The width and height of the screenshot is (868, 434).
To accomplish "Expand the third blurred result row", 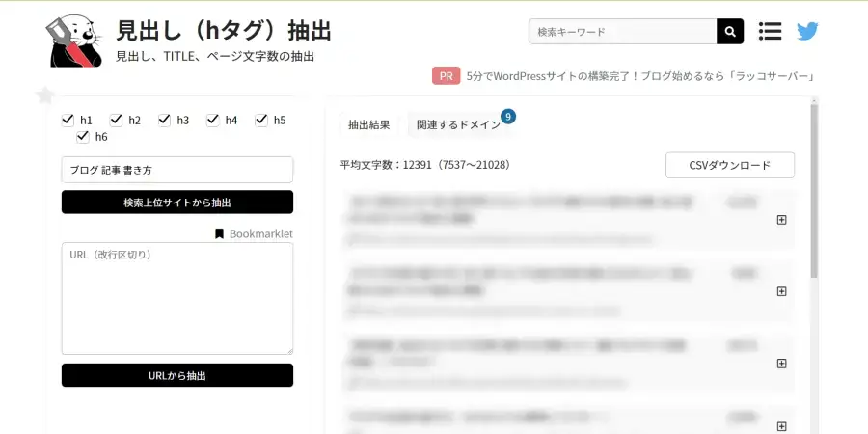I will (x=781, y=364).
